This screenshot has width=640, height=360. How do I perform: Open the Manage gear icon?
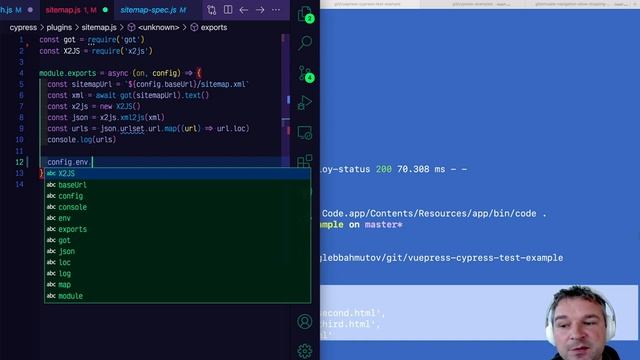pyautogui.click(x=304, y=351)
